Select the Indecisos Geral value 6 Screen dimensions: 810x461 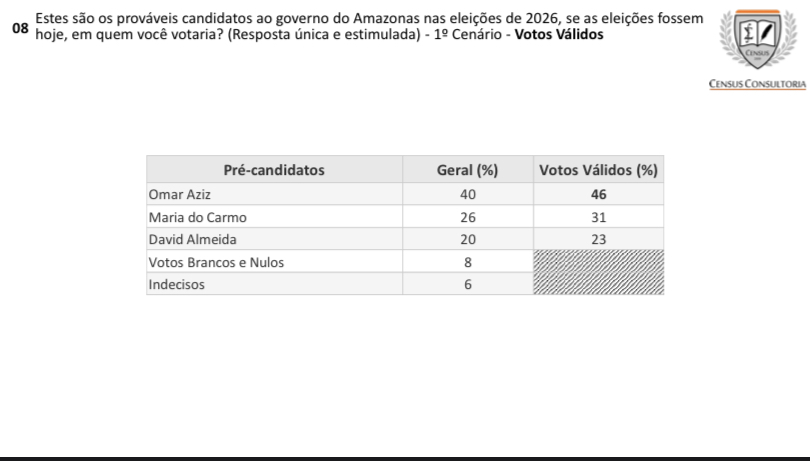click(467, 284)
